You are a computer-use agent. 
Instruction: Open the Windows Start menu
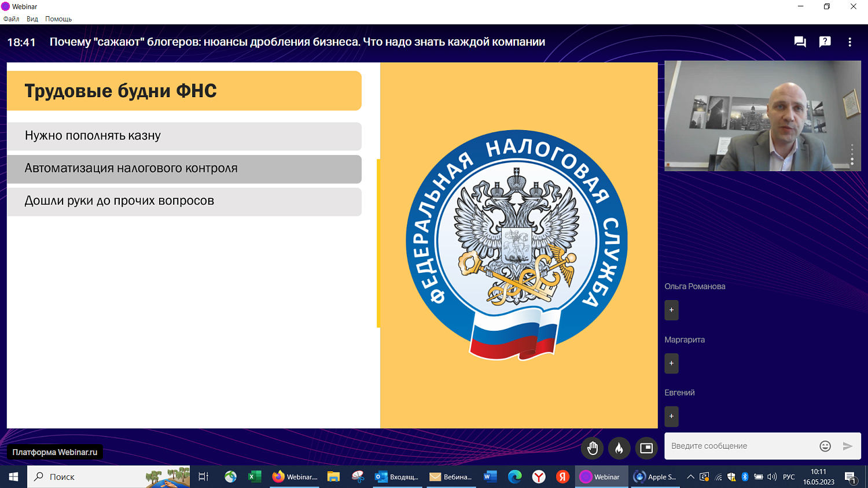point(13,477)
